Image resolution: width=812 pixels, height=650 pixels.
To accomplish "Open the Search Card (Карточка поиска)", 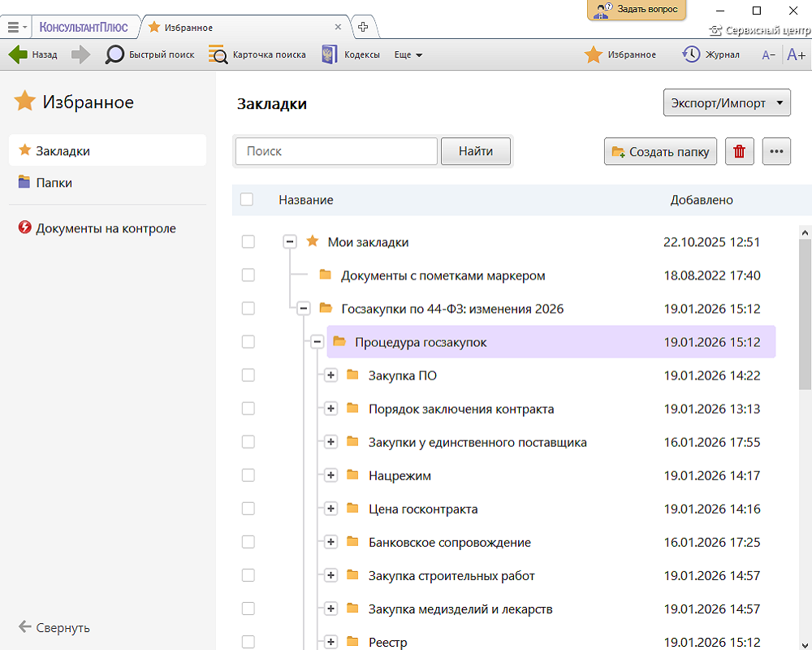I will pos(218,54).
